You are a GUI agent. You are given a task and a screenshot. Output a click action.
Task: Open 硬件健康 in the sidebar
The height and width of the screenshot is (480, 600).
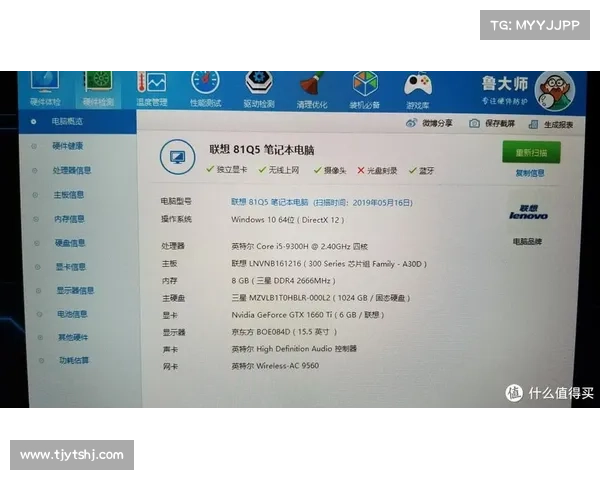(67, 146)
